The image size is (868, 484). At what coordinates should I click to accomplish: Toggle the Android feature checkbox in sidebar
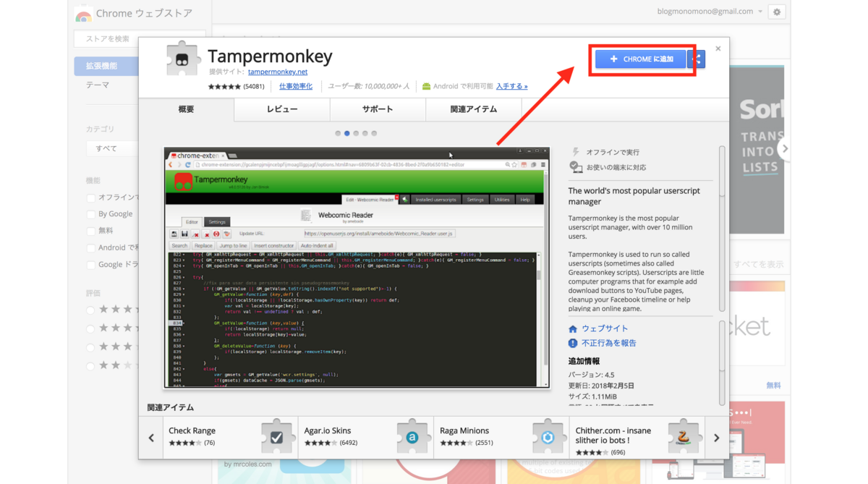[x=91, y=248]
